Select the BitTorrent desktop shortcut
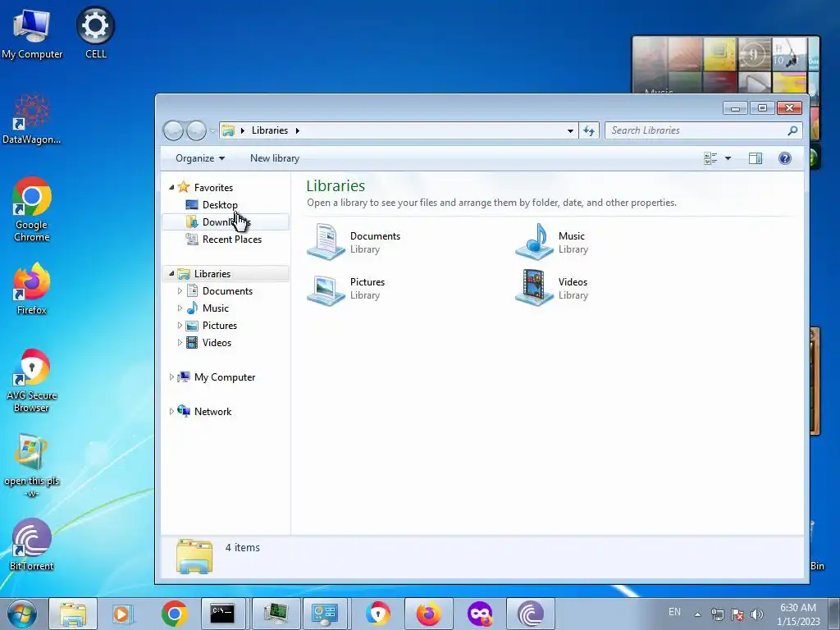Image resolution: width=840 pixels, height=630 pixels. [31, 545]
